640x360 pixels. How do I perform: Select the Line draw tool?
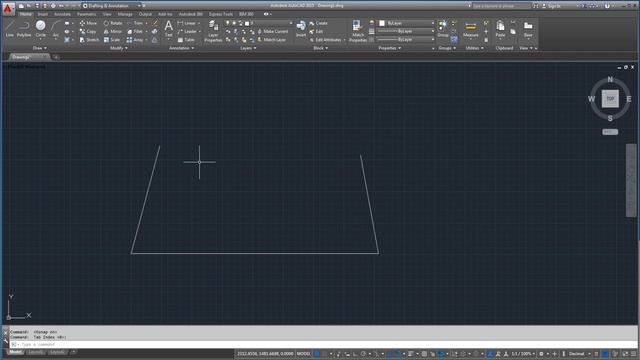[x=9, y=29]
